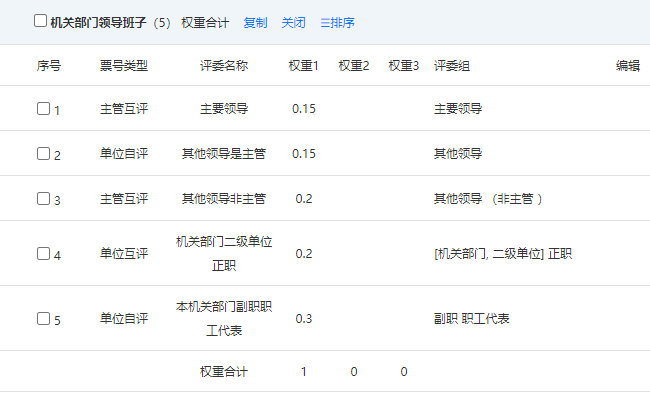Click 其他领导（非主管）group cell
Screen dimensions: 650x398
point(488,199)
